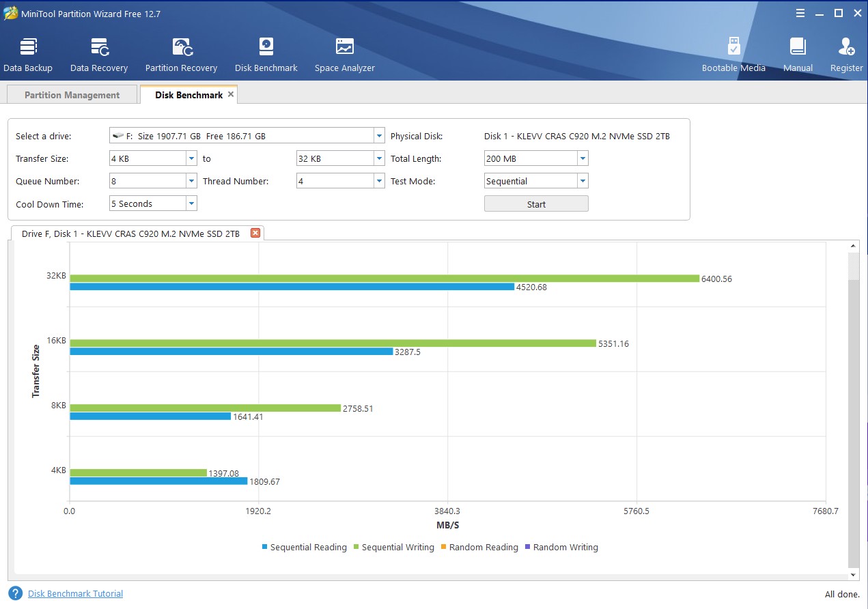868x609 pixels.
Task: Open the 4 KB transfer size dropdown
Action: pyautogui.click(x=191, y=158)
